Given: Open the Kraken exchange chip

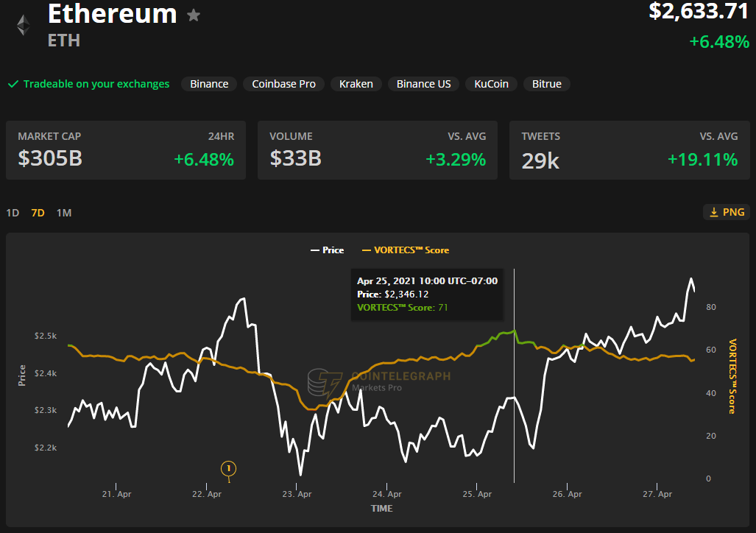Looking at the screenshot, I should 356,84.
